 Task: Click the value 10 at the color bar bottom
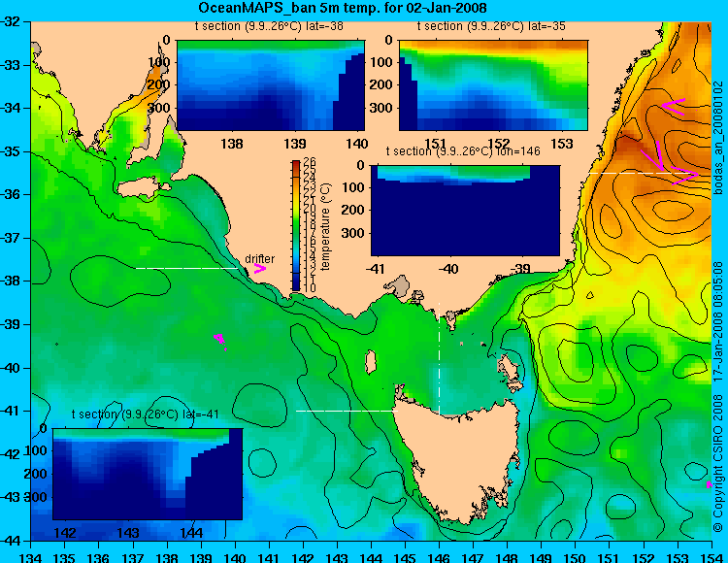310,288
